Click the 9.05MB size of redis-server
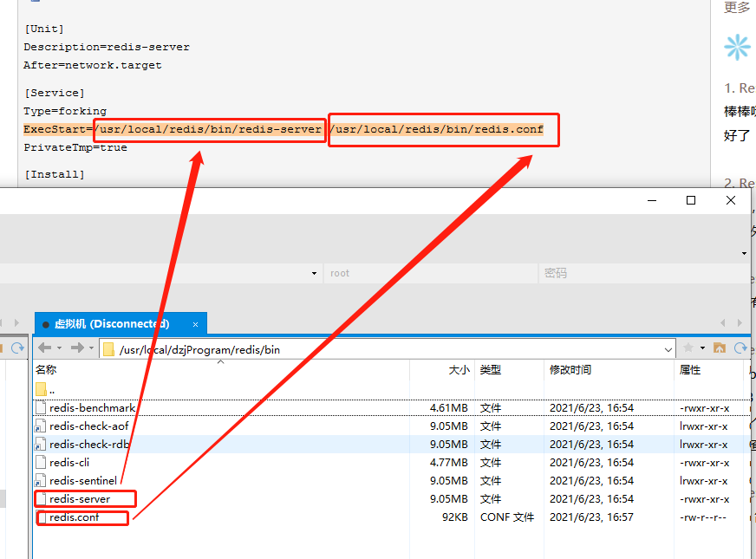Image resolution: width=756 pixels, height=559 pixels. pyautogui.click(x=449, y=499)
